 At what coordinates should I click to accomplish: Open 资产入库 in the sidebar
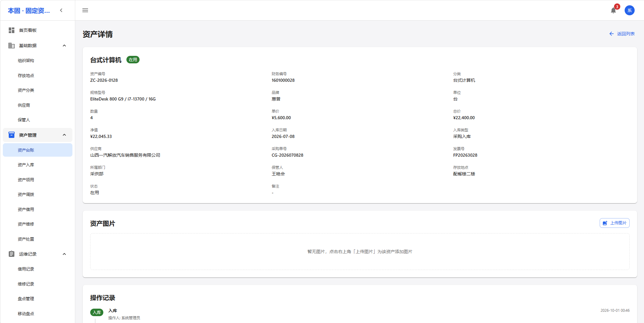coord(37,165)
